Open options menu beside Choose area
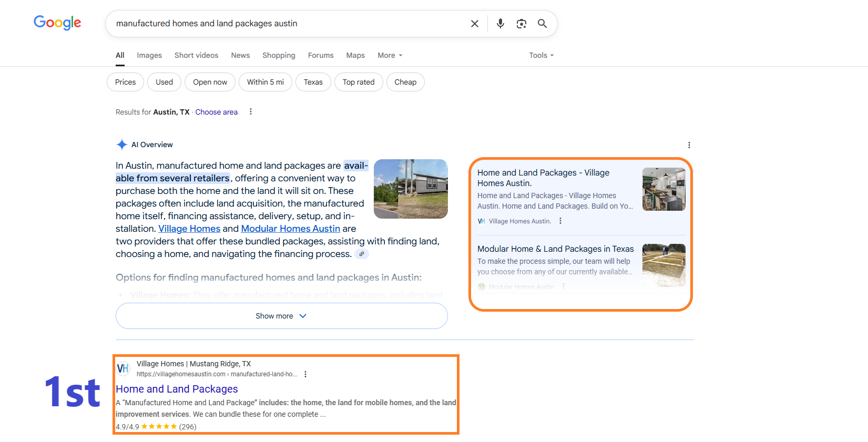The height and width of the screenshot is (442, 868). click(251, 112)
